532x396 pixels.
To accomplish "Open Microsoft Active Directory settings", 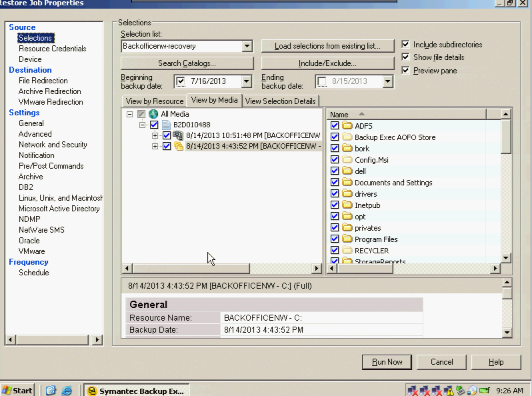I will pos(59,209).
